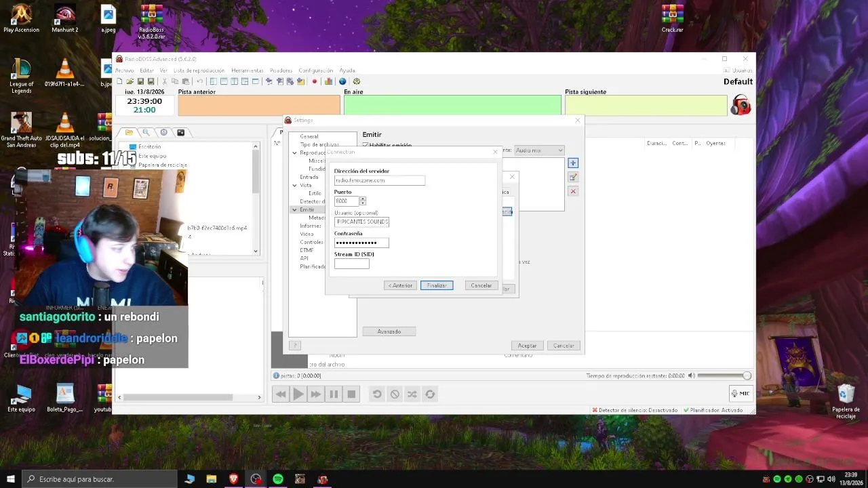Click the play button in the player

click(298, 394)
